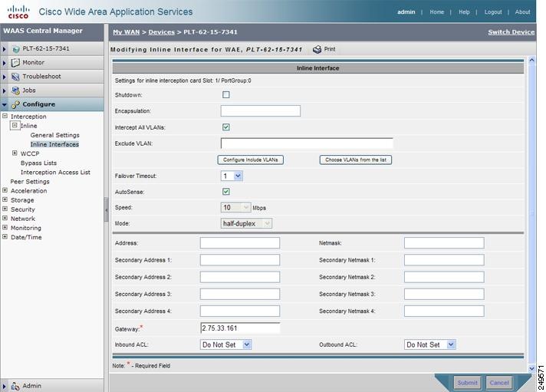This screenshot has height=392, width=546.
Task: Click the Print printer icon
Action: [317, 49]
